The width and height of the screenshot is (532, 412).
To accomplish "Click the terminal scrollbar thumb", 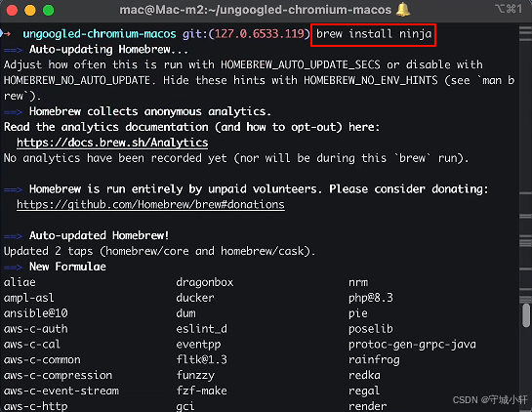I will [526, 315].
